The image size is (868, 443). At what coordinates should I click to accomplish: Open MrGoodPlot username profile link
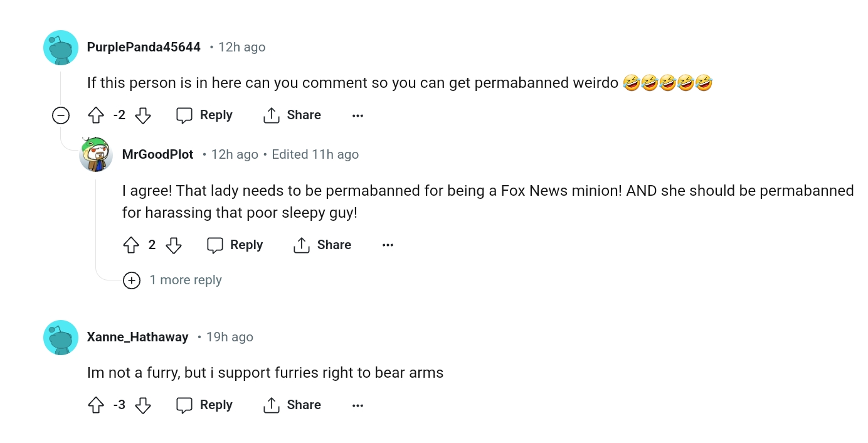(157, 154)
